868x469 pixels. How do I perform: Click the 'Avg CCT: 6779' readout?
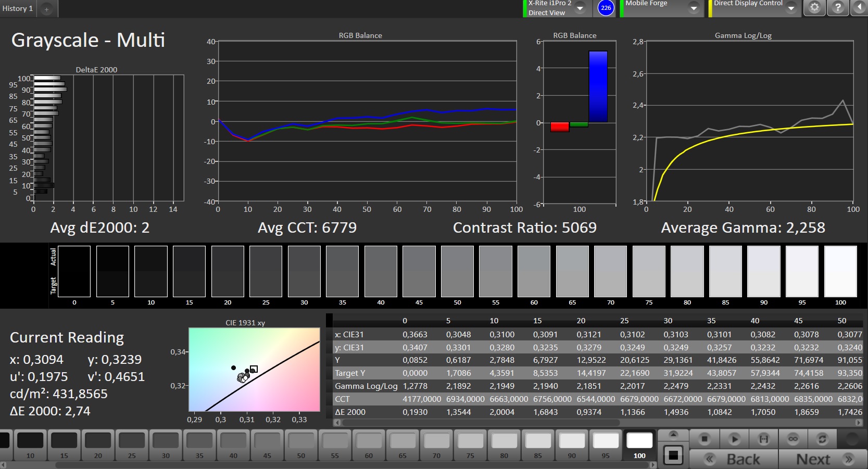(307, 227)
